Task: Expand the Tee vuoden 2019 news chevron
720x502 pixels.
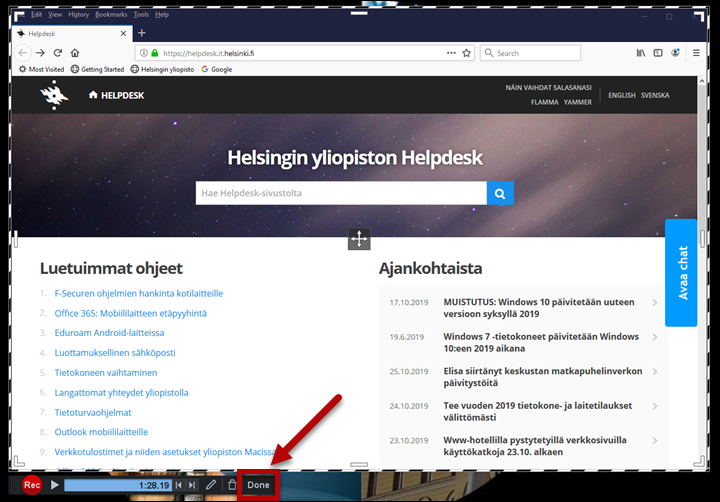Action: pyautogui.click(x=655, y=406)
